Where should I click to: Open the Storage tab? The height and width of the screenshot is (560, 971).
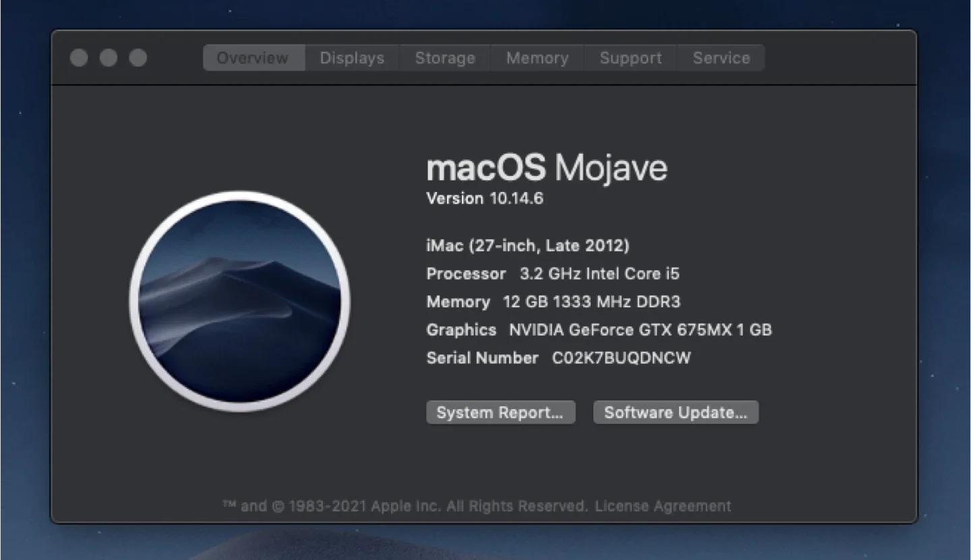pos(444,58)
